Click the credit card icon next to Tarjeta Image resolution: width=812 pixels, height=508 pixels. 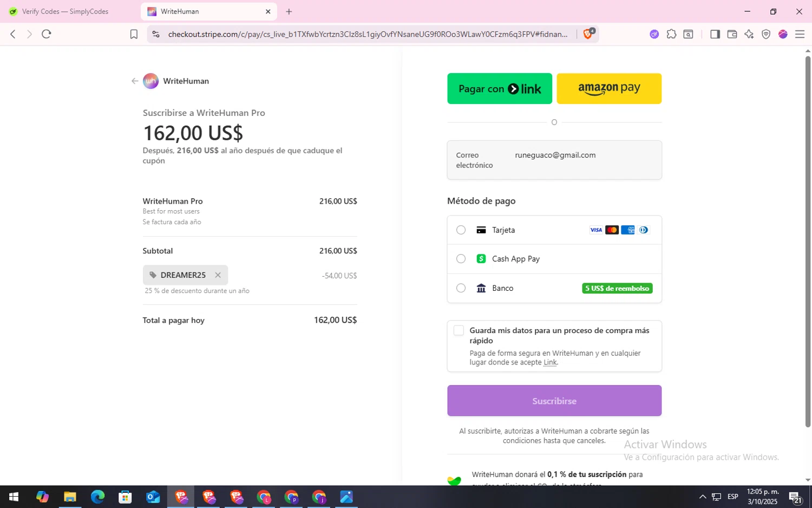[481, 230]
